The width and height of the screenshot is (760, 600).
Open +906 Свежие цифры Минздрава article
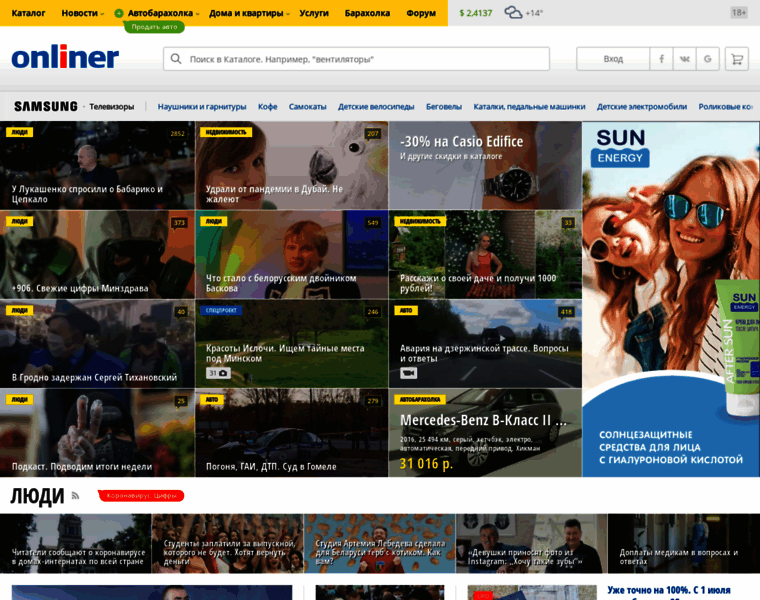(97, 254)
